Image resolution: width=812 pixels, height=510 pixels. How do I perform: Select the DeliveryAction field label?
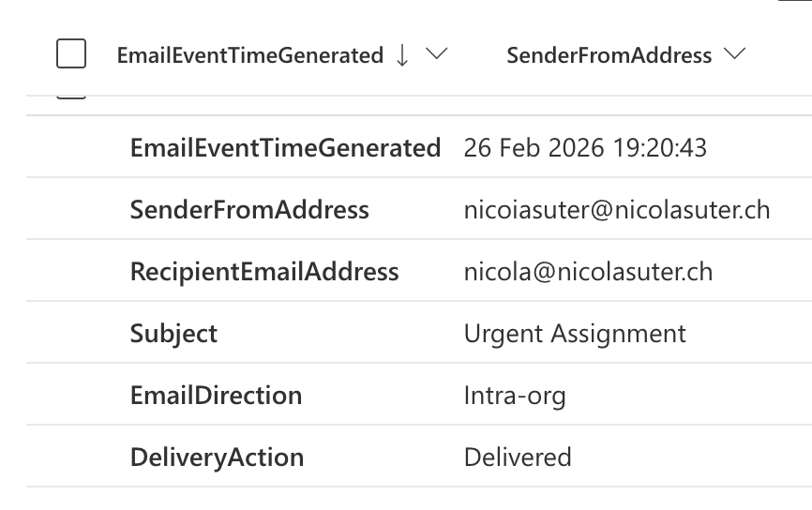(x=217, y=457)
